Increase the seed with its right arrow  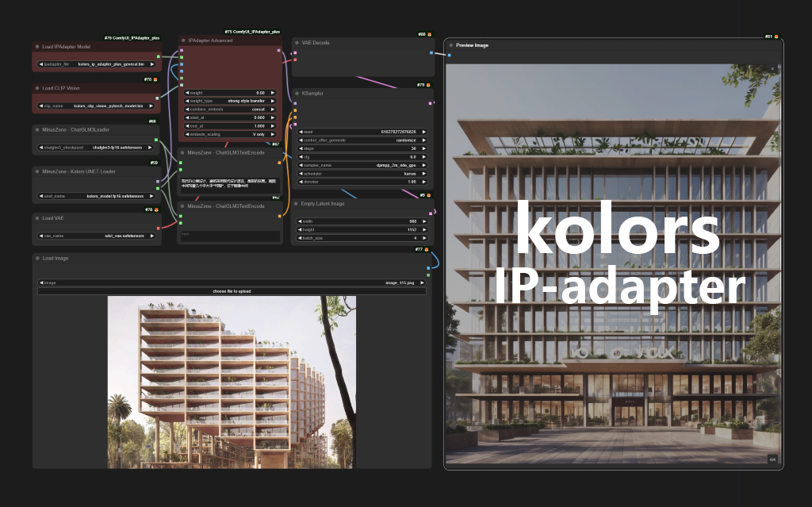[x=424, y=133]
